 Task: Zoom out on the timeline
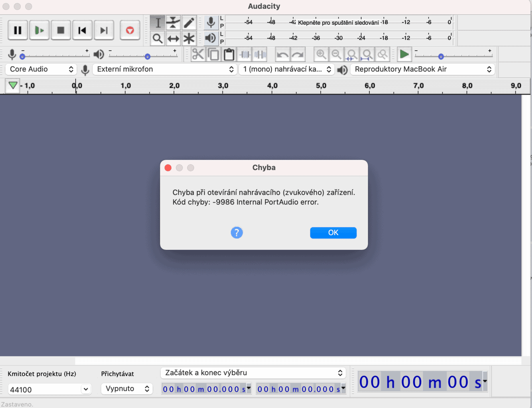tap(336, 54)
